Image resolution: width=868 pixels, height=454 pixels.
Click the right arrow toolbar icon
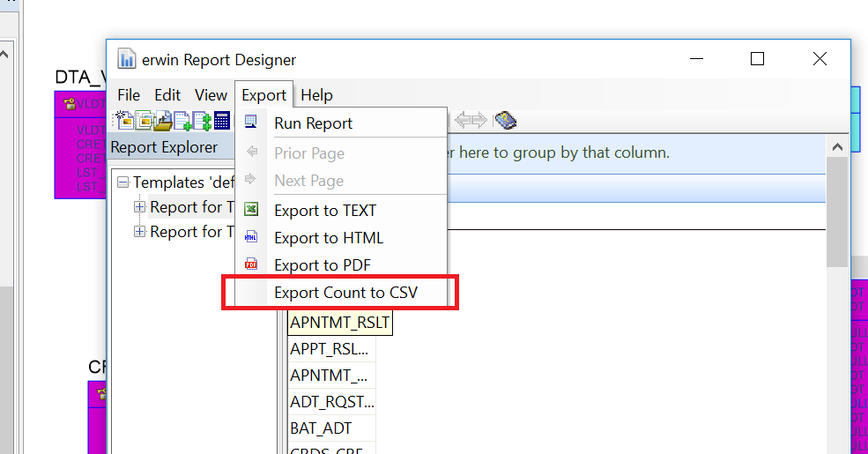479,120
